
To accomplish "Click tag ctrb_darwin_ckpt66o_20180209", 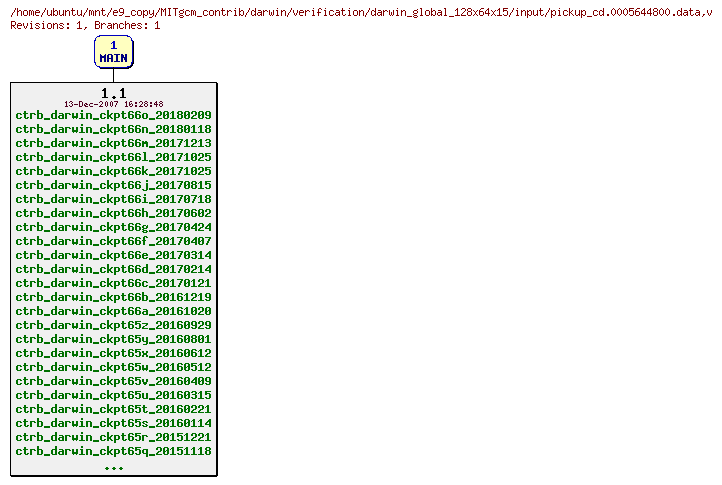I will (114, 115).
